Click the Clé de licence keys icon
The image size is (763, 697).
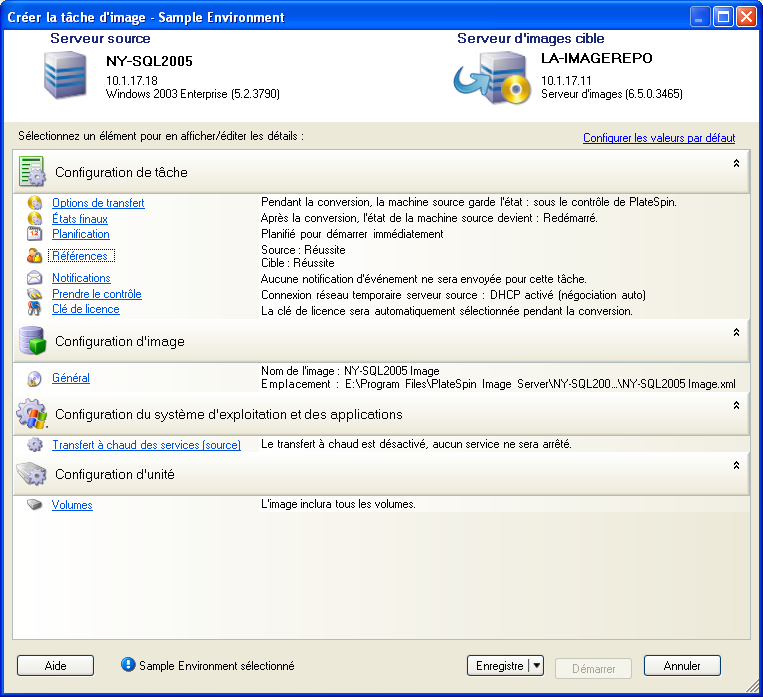tap(34, 309)
